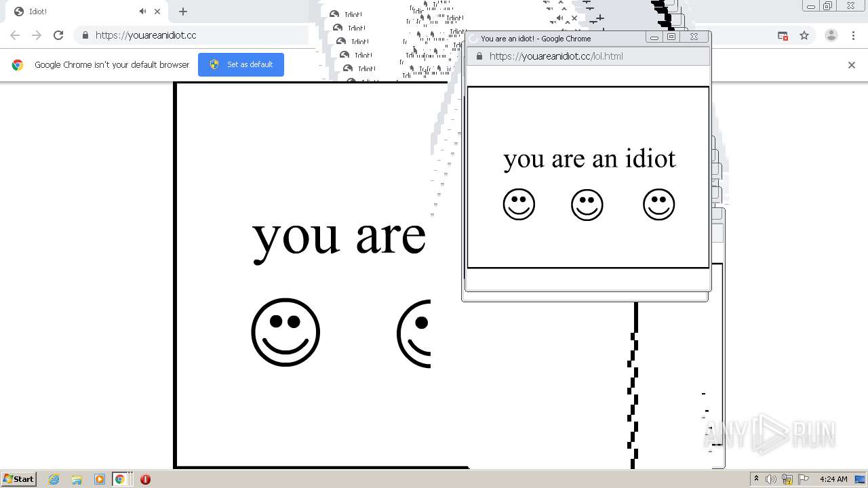Click Set as default button

pyautogui.click(x=241, y=64)
